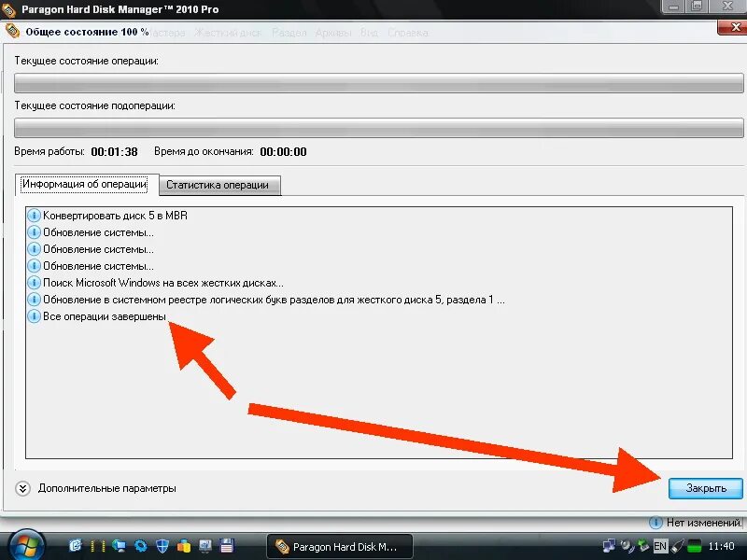Click the show desktop monitor quick launch icon
Image resolution: width=747 pixels, height=560 pixels.
coord(119,546)
